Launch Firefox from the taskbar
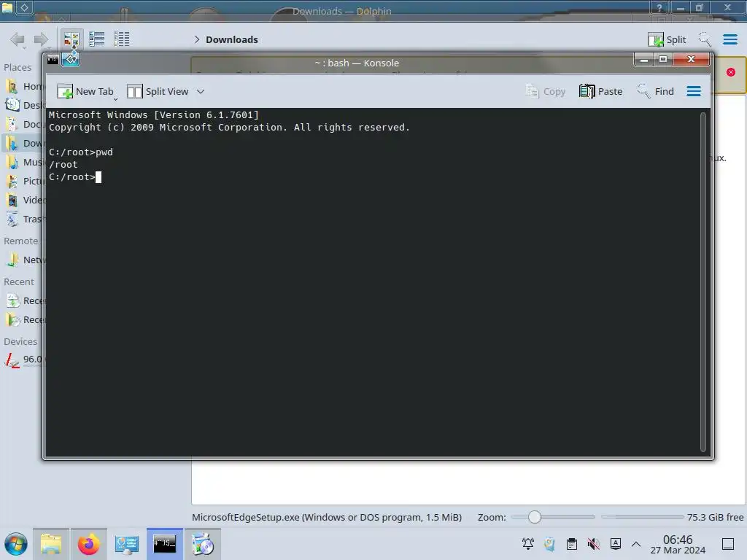 [x=88, y=544]
